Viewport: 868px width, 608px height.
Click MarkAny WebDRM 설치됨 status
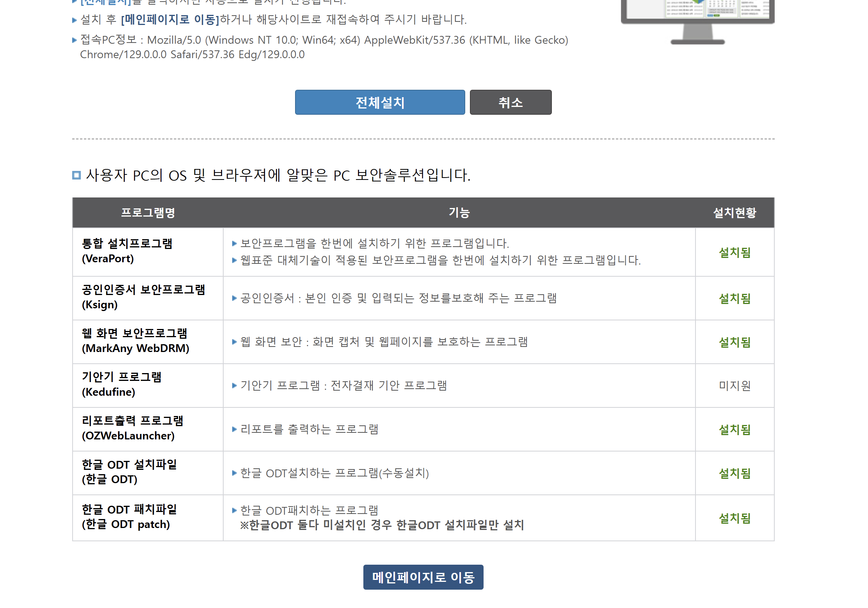735,342
